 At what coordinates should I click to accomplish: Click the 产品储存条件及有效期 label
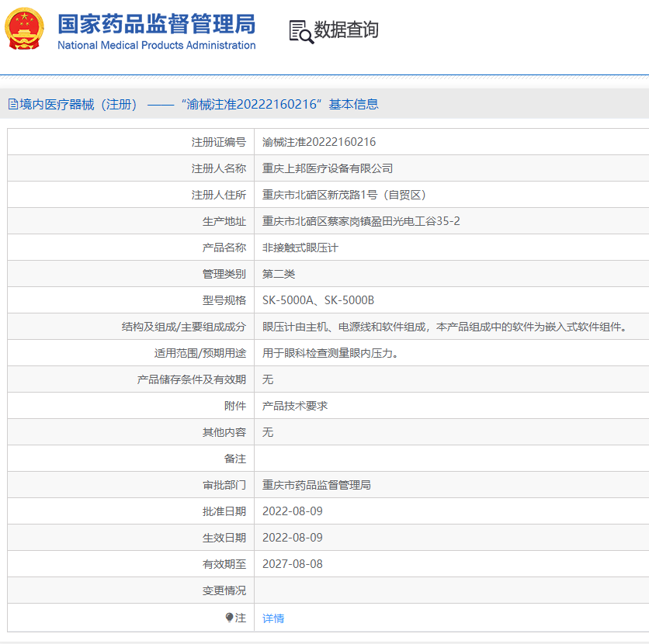pos(192,379)
